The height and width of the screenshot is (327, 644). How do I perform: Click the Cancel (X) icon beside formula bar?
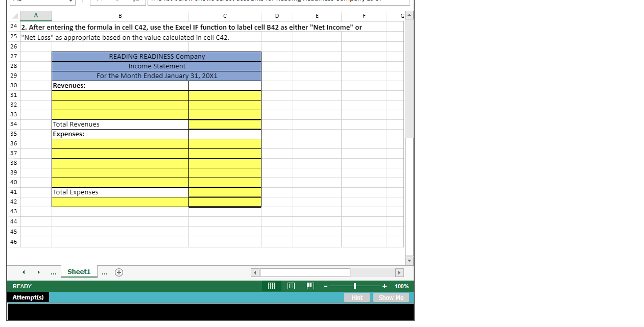point(100,2)
